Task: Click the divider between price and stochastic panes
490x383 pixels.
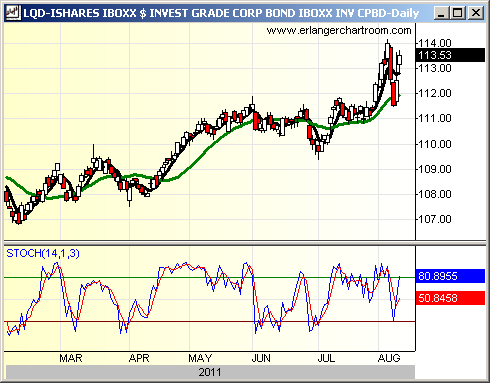Action: (x=245, y=243)
